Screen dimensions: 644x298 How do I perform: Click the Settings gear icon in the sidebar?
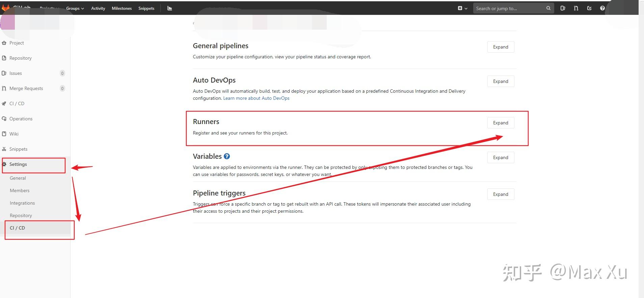[x=4, y=164]
